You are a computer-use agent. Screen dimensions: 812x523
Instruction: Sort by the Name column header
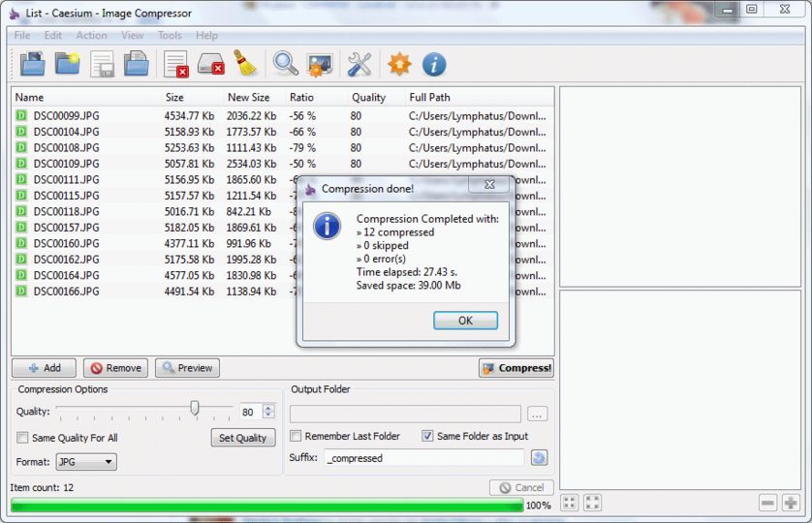pyautogui.click(x=86, y=97)
